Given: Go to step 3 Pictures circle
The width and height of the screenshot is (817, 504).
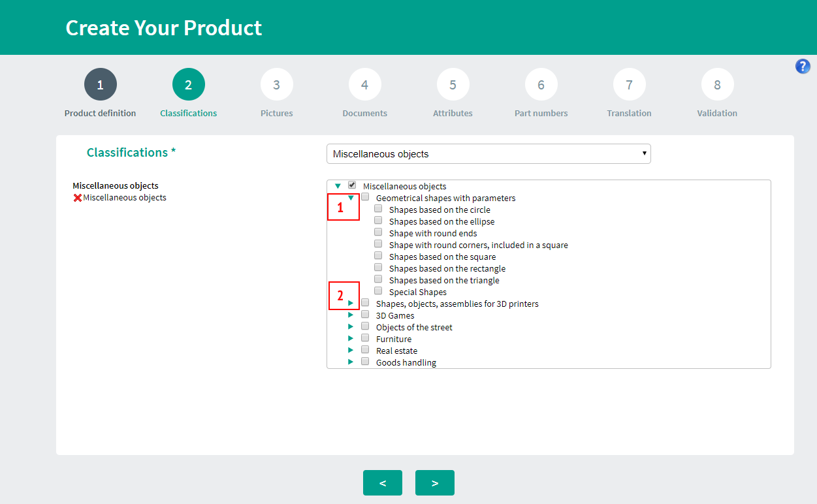Looking at the screenshot, I should coord(276,84).
